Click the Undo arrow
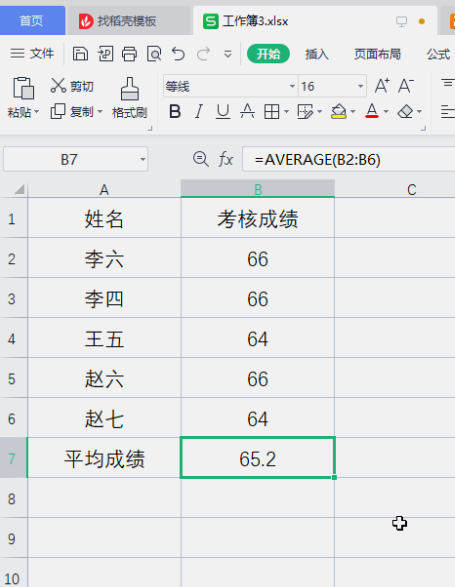The height and width of the screenshot is (587, 455). click(x=178, y=54)
